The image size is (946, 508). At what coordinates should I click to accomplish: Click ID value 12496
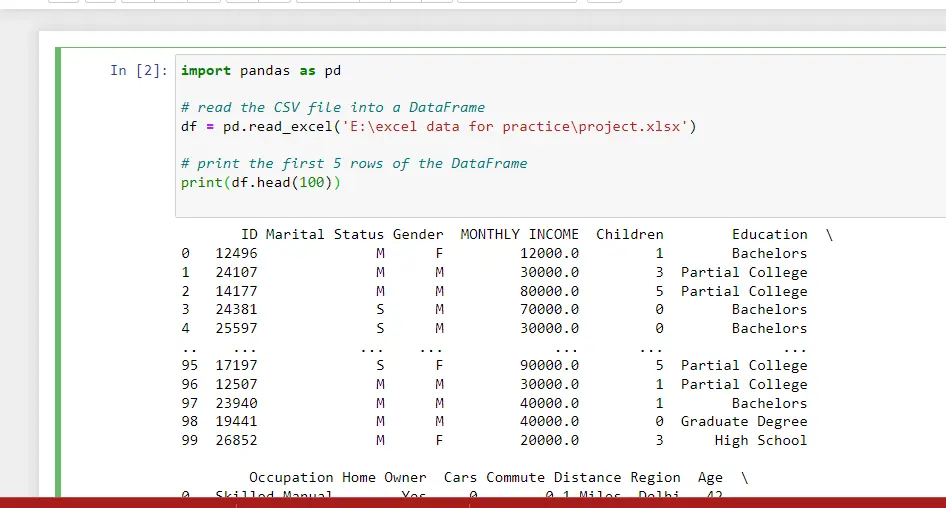[x=236, y=253]
